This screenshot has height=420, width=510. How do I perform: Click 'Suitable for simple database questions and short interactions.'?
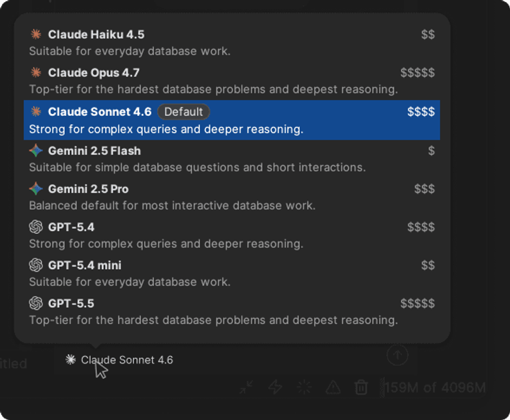coord(198,167)
